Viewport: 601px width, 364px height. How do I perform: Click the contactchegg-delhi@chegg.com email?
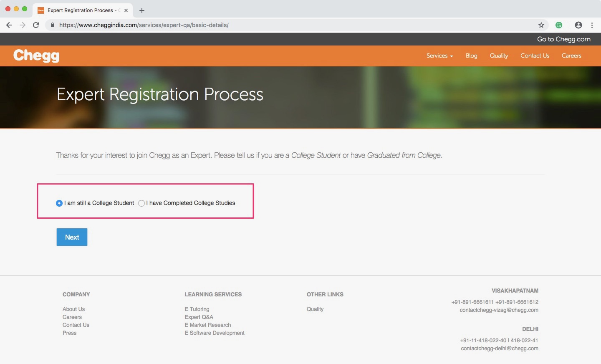500,349
